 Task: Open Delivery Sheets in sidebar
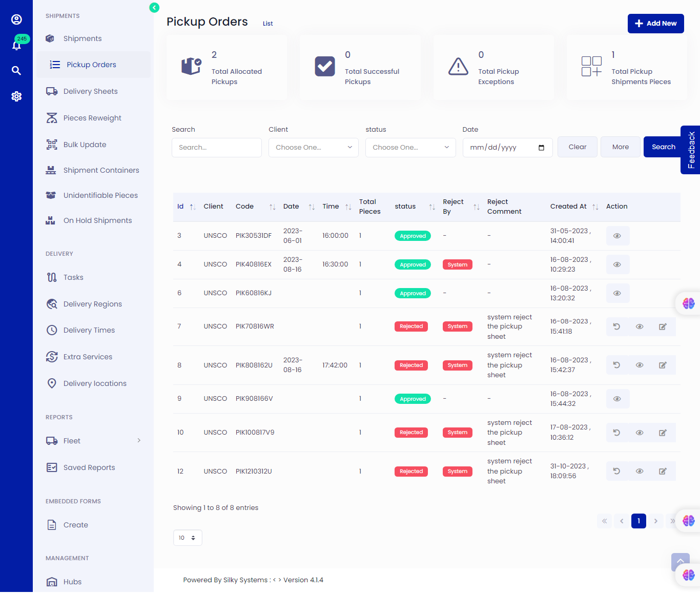pos(90,91)
